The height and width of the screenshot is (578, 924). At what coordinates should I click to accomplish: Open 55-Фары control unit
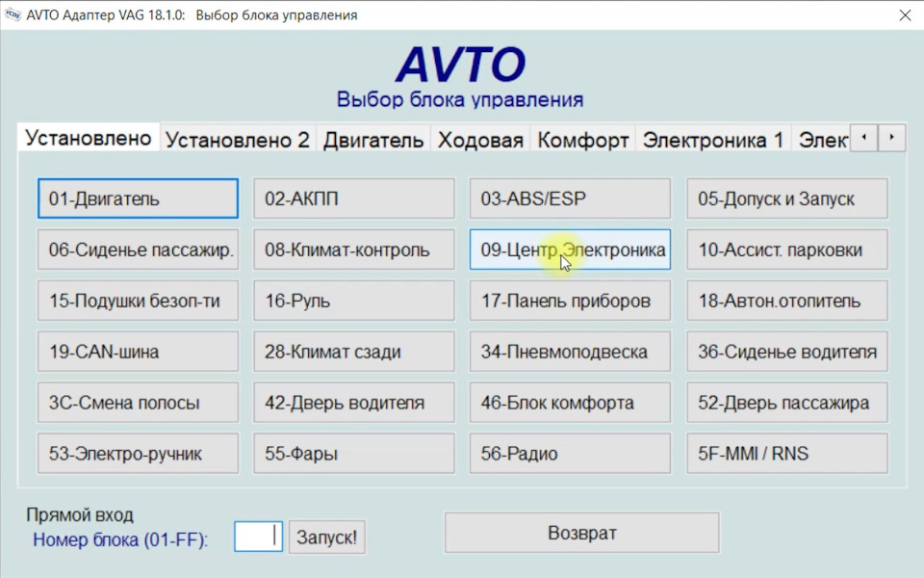tap(354, 454)
